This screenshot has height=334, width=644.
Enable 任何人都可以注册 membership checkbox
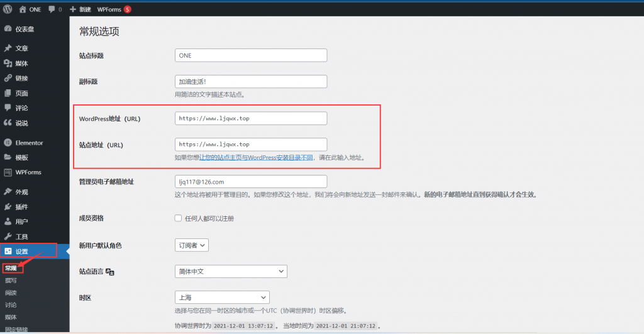[x=179, y=218]
